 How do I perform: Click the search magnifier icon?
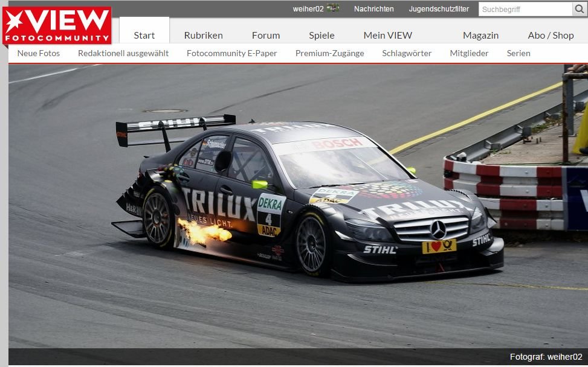point(580,9)
